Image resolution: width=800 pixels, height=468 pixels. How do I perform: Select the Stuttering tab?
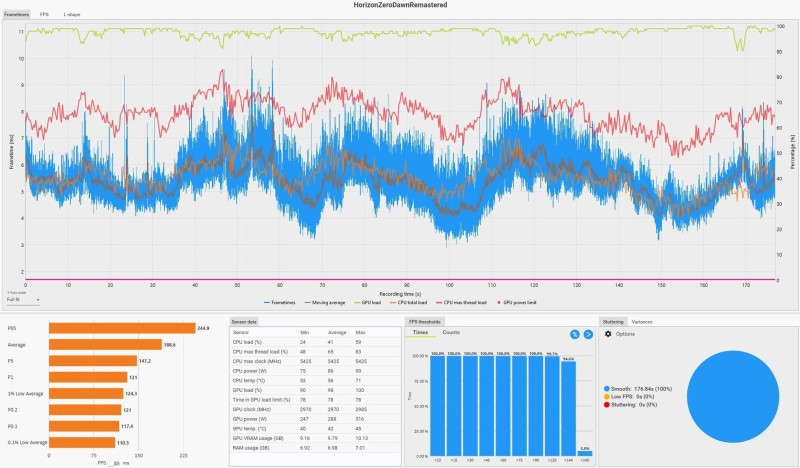click(613, 322)
